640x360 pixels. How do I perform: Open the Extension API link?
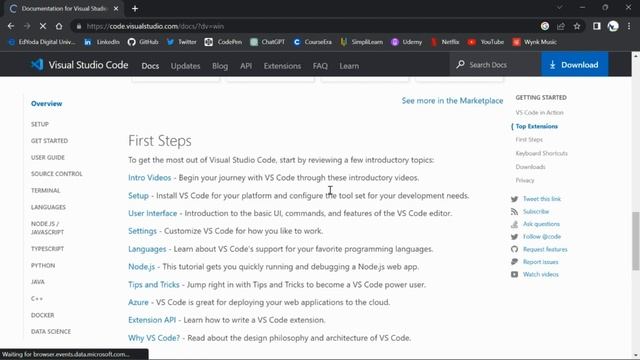click(x=152, y=320)
